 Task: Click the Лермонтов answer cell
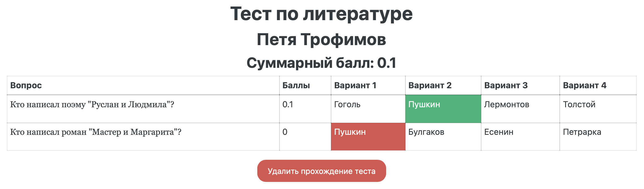(x=506, y=105)
